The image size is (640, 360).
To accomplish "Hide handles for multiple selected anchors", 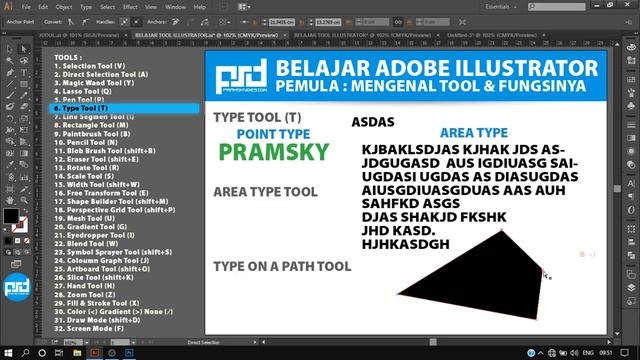I will click(x=137, y=22).
